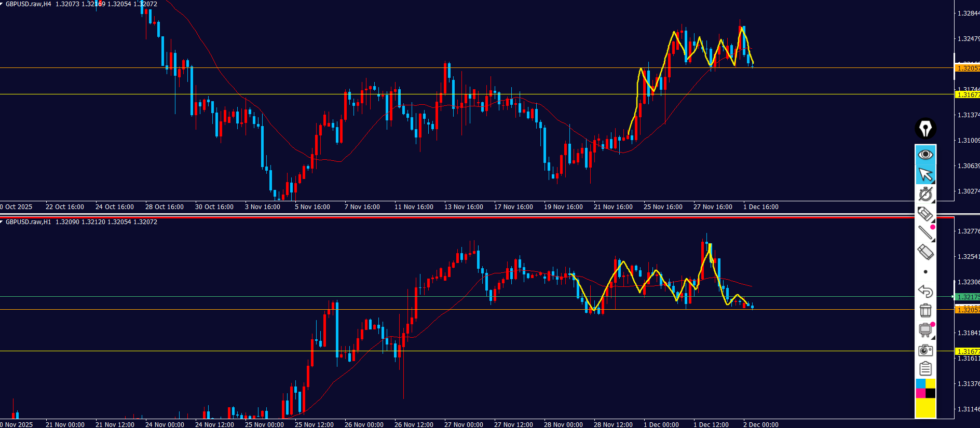The height and width of the screenshot is (428, 980).
Task: Take a screenshot with camera icon
Action: point(925,350)
